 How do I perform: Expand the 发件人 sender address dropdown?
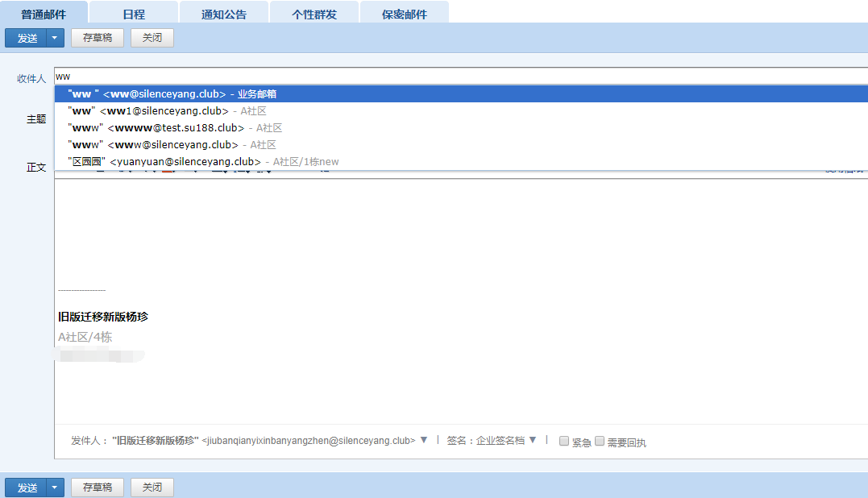(424, 441)
